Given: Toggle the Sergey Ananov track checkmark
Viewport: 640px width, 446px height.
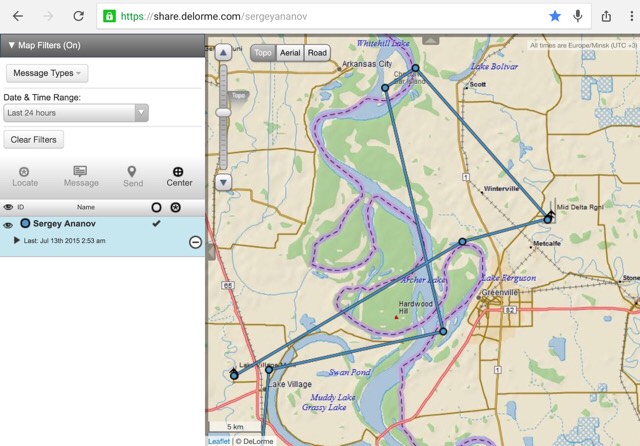Looking at the screenshot, I should point(156,223).
